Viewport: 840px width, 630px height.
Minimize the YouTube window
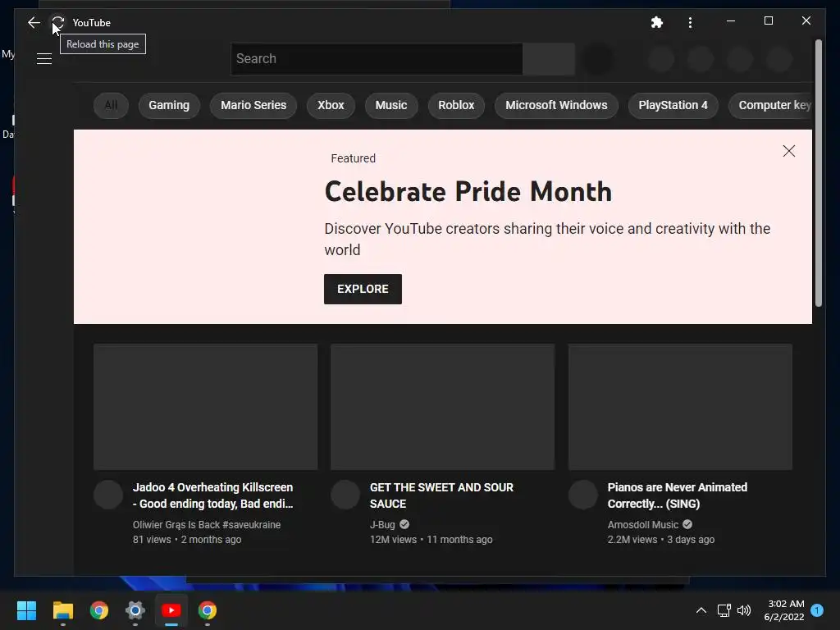[x=731, y=21]
